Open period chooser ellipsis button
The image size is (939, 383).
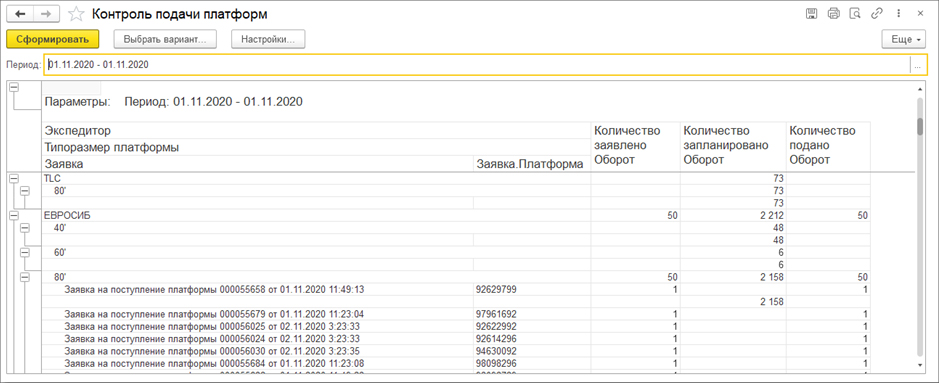coord(917,65)
